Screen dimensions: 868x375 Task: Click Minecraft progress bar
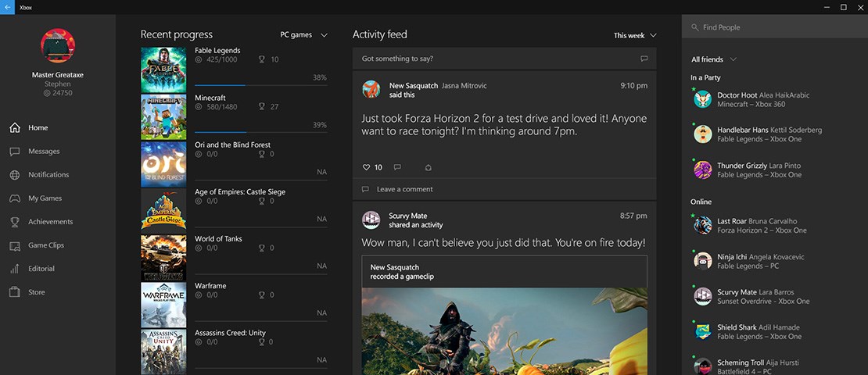tap(260, 132)
